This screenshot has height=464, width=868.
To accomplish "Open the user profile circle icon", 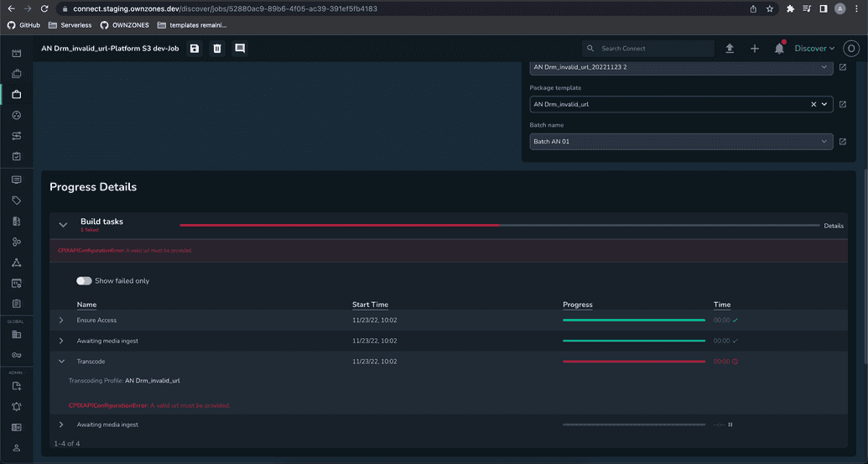I will (x=851, y=49).
